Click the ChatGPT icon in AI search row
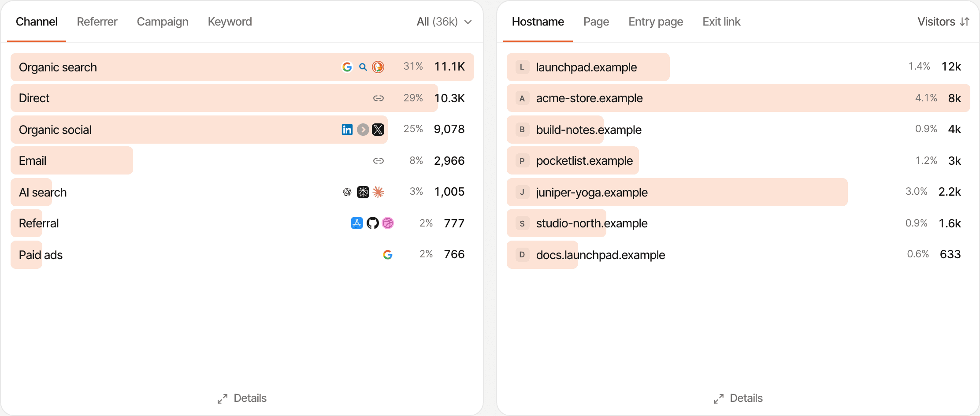Screen dimensions: 980x416 coord(347,192)
